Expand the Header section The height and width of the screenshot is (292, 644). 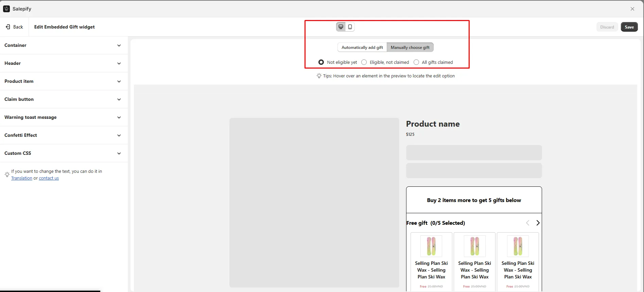(64, 63)
